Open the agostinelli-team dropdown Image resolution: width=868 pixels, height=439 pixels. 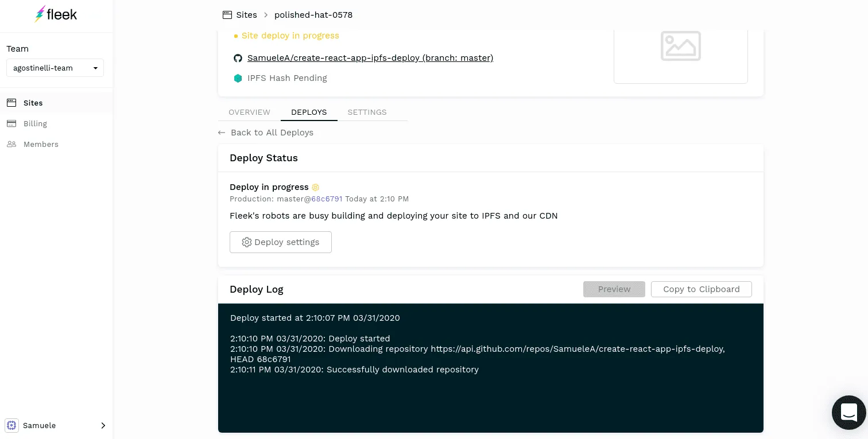click(x=55, y=68)
